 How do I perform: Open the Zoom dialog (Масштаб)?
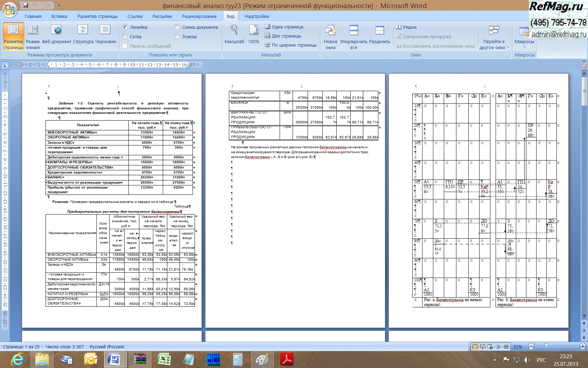point(234,35)
